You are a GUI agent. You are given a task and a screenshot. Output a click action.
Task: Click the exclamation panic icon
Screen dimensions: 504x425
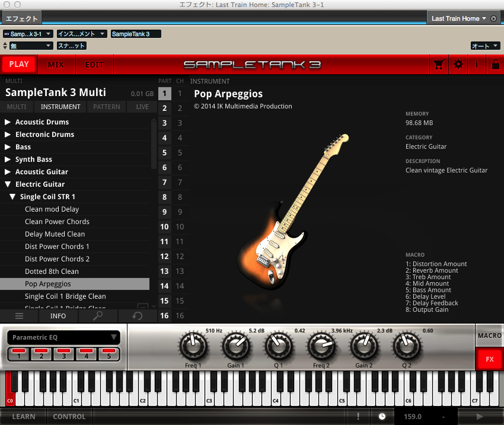[x=358, y=417]
